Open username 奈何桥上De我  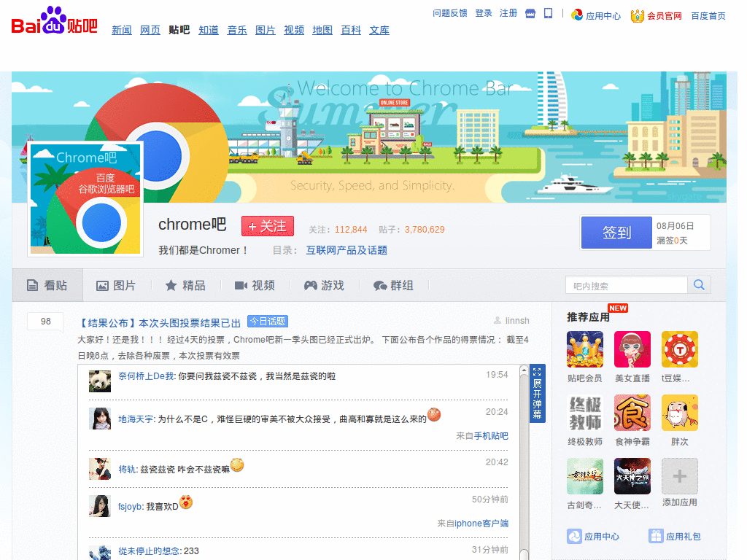(x=146, y=376)
